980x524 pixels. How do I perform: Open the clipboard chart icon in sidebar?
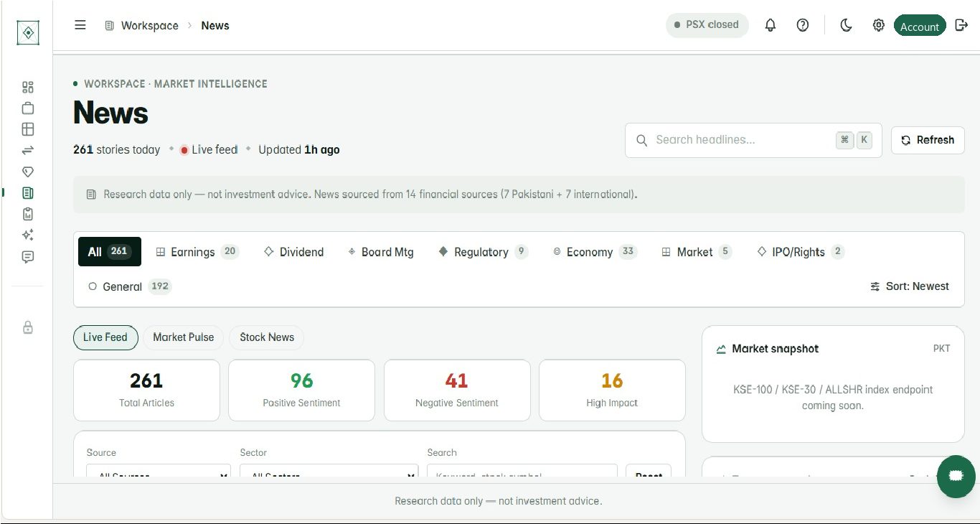point(28,214)
